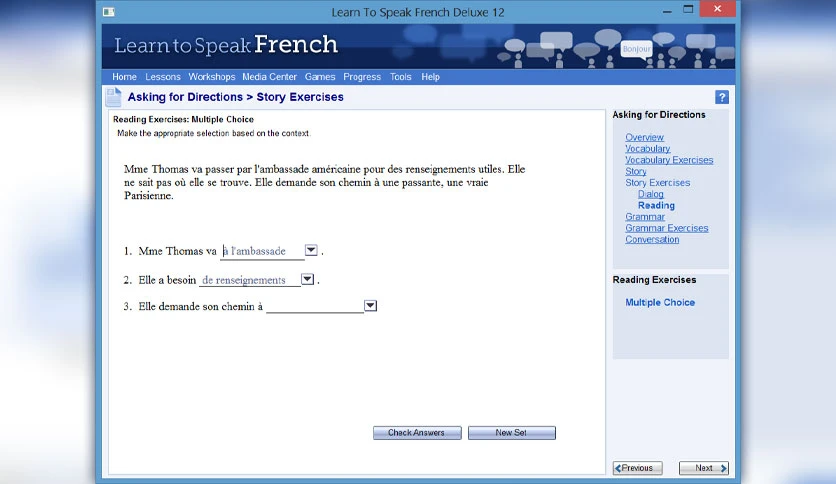Select Multiple Choice under Reading Exercises
The height and width of the screenshot is (484, 836).
[660, 302]
